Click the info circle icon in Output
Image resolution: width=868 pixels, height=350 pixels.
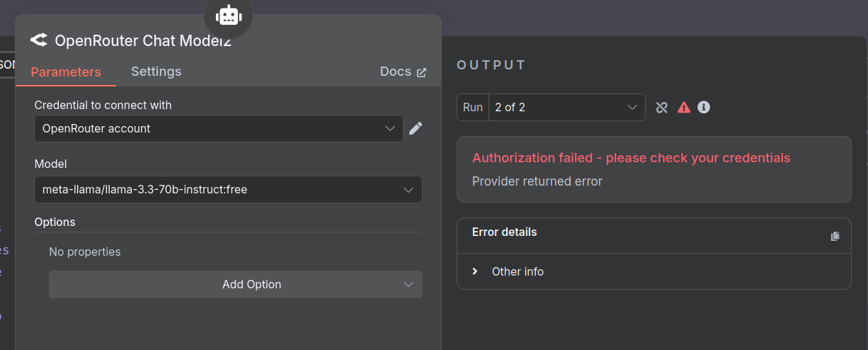pos(704,108)
